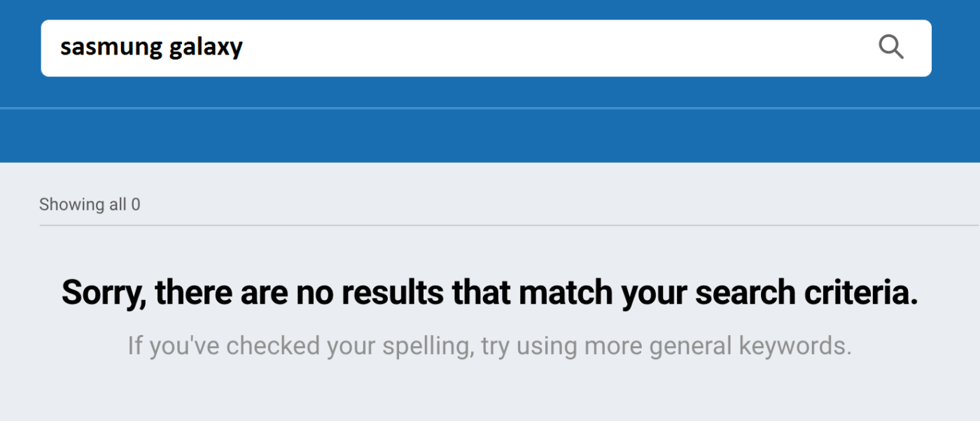Click the word "Sorry" in the heading

pos(102,292)
